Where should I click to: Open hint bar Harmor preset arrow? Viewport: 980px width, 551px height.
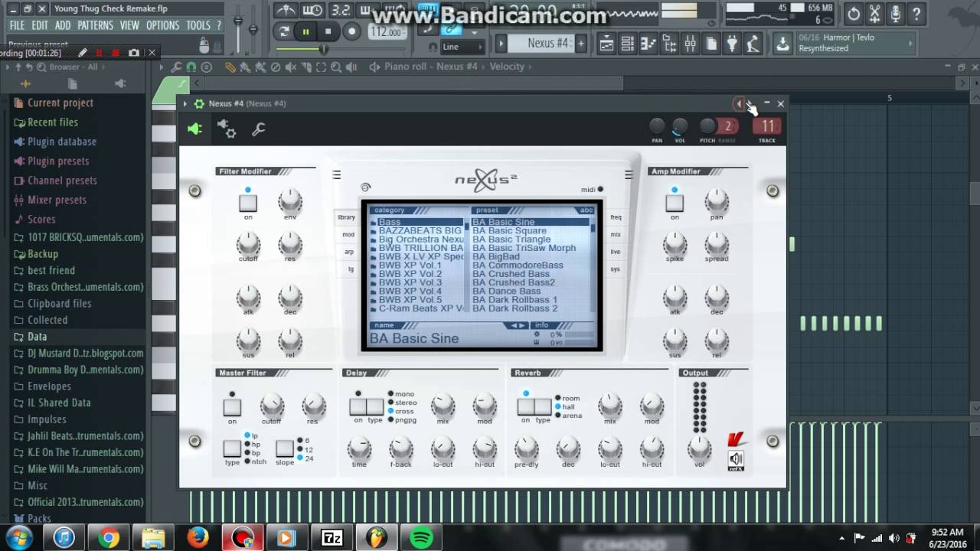tap(912, 42)
